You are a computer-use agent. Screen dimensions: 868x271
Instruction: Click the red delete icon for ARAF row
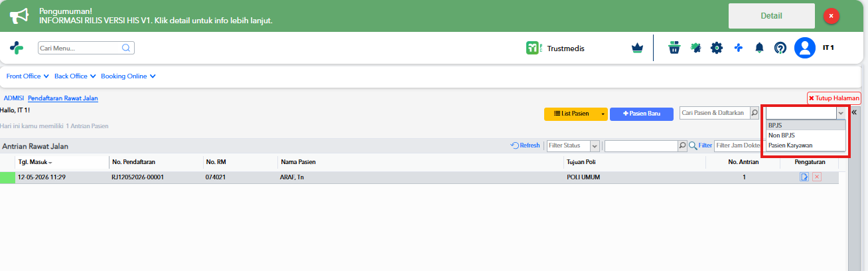pyautogui.click(x=817, y=177)
